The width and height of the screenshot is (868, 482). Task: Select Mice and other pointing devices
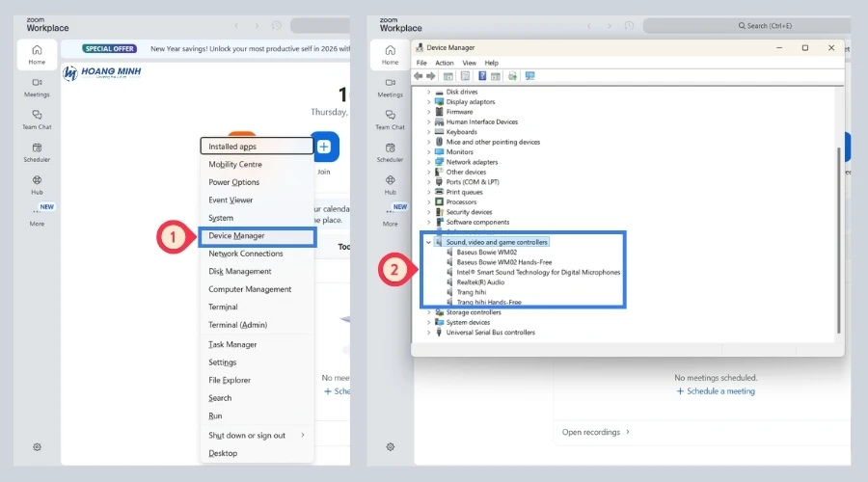pos(493,143)
